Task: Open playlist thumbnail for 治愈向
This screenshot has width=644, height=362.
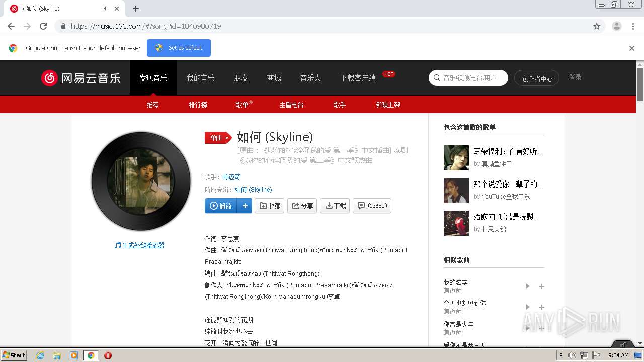Action: click(x=456, y=223)
